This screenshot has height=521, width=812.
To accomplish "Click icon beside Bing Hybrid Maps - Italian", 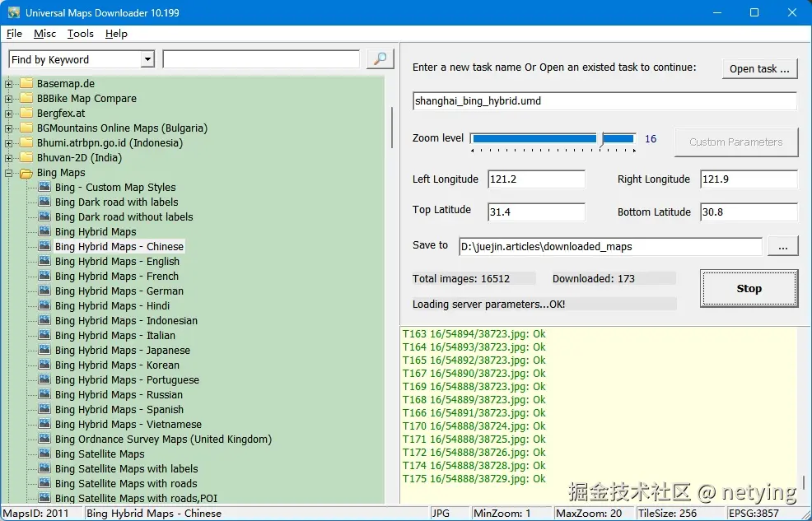I will 44,335.
